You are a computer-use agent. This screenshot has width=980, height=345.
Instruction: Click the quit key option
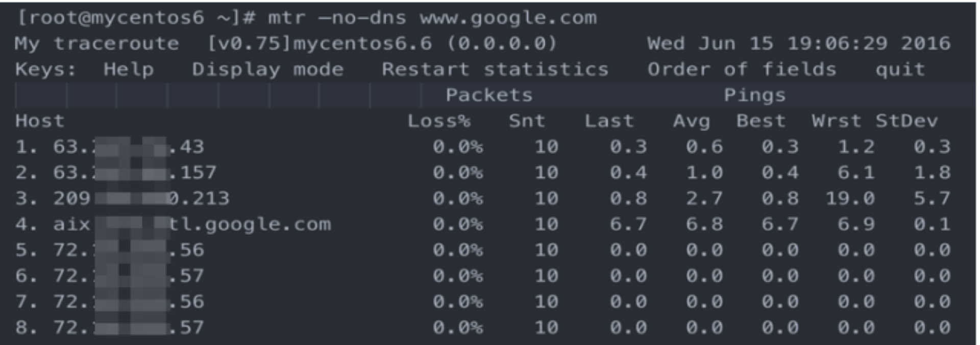[x=900, y=70]
